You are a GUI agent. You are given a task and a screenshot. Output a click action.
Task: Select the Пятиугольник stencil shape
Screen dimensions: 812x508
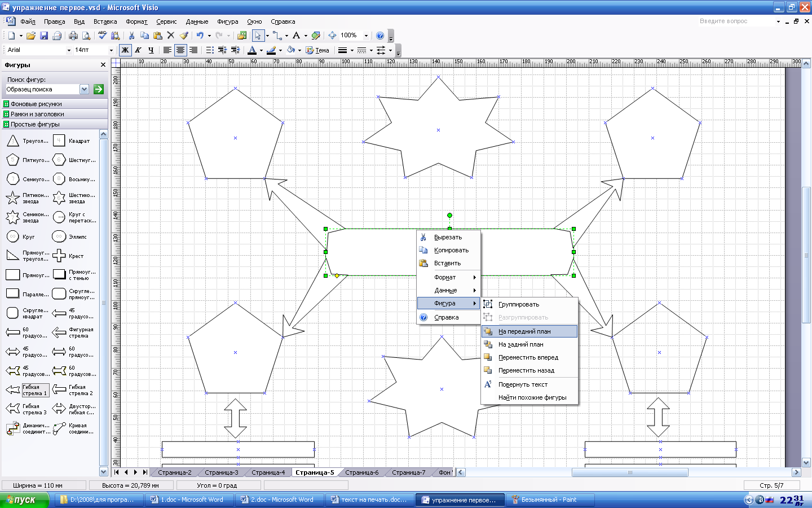point(28,160)
